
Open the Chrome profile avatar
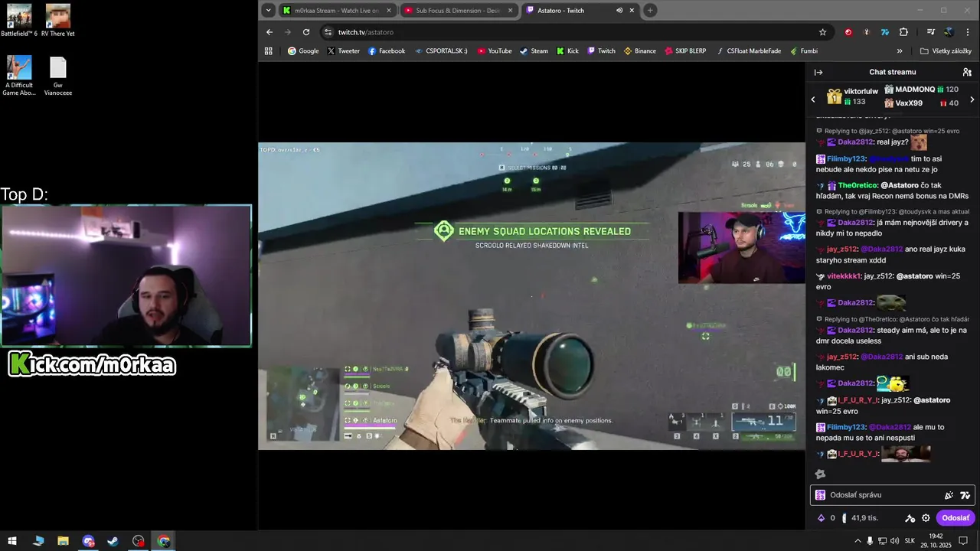(x=949, y=32)
